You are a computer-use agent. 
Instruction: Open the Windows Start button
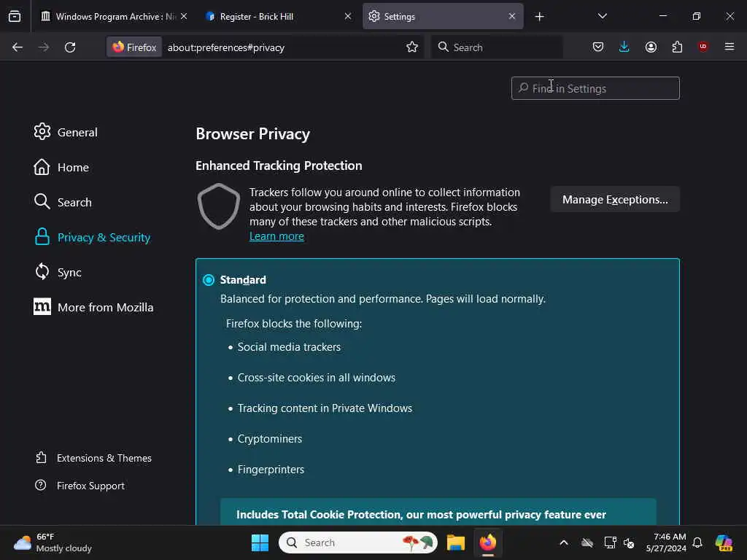(260, 542)
